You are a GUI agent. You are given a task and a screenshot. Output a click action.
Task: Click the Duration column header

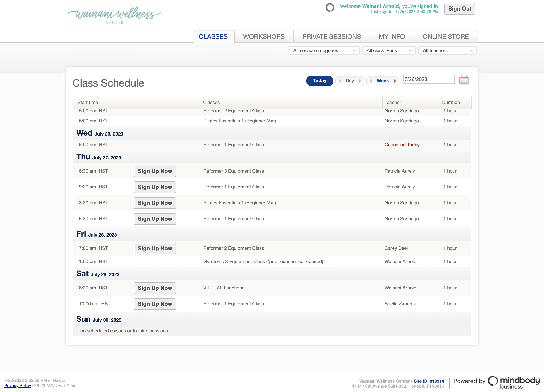(x=455, y=102)
